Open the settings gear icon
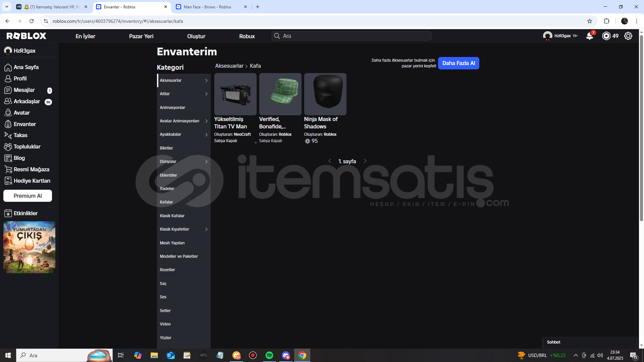This screenshot has width=644, height=362. pos(628,36)
